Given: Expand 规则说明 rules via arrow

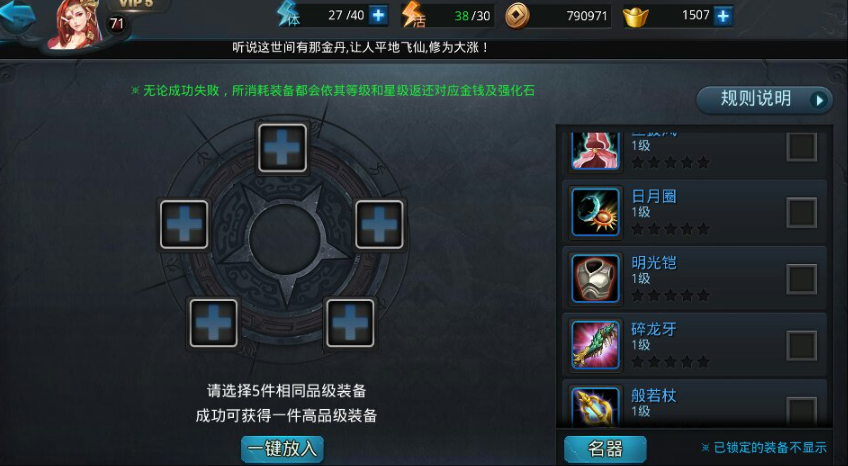Looking at the screenshot, I should 820,101.
